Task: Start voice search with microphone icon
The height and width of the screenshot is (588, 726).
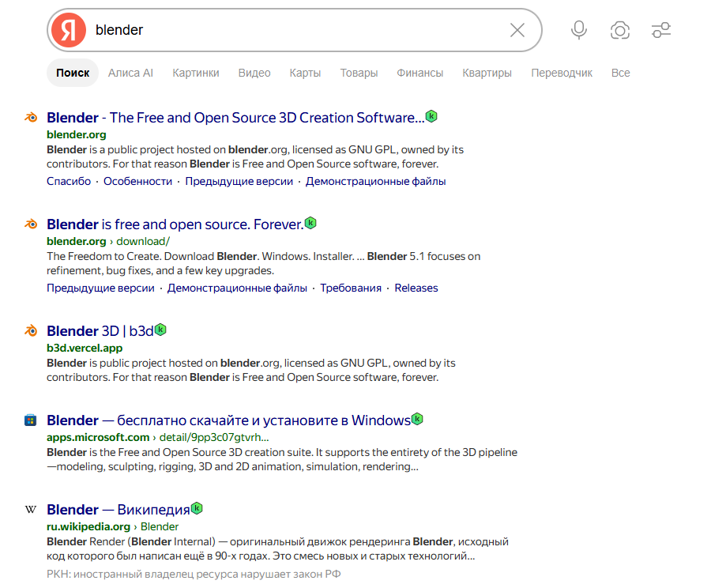Action: (579, 30)
